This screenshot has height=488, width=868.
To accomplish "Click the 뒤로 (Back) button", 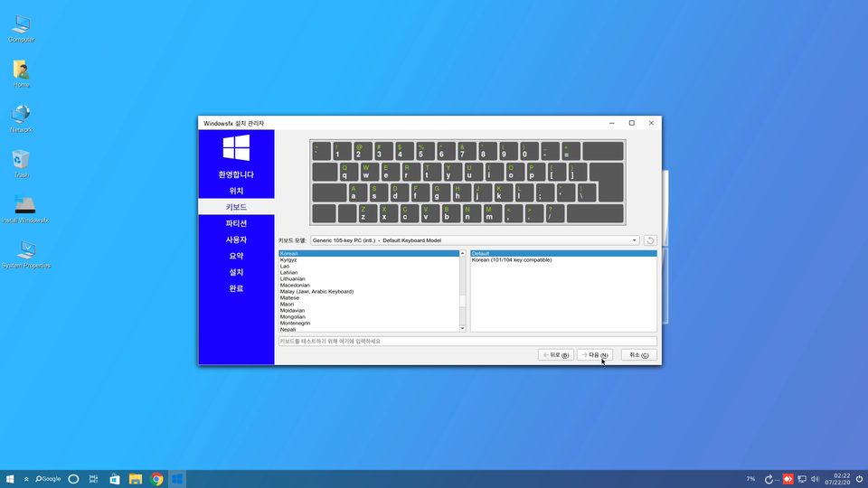I will (556, 355).
